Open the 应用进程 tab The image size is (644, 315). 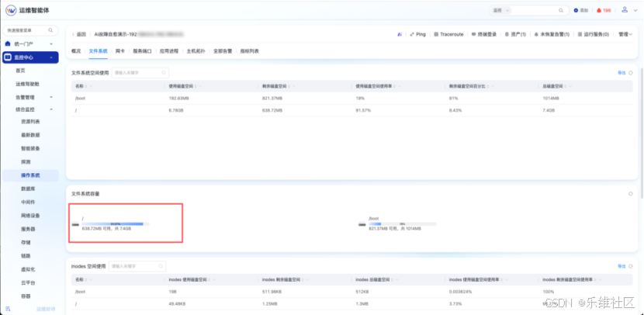coord(169,51)
